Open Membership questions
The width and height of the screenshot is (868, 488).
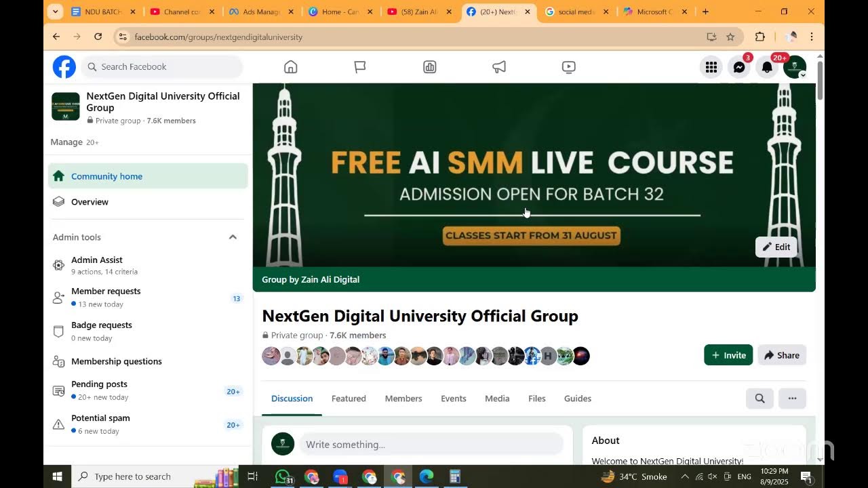(x=148, y=361)
